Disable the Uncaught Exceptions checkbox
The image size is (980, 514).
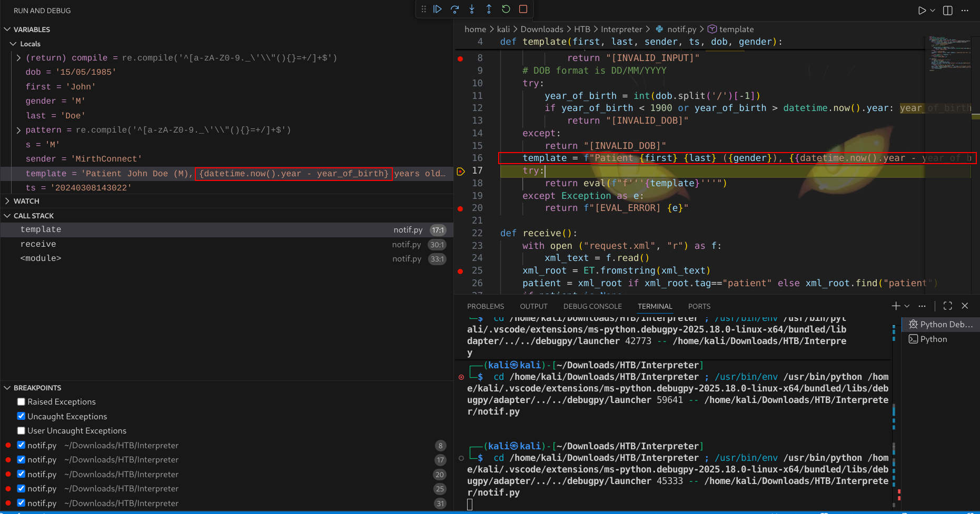tap(21, 416)
